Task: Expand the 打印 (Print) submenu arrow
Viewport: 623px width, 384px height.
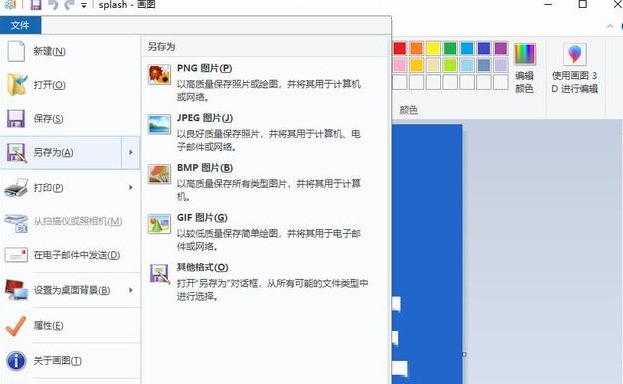Action: coord(131,187)
